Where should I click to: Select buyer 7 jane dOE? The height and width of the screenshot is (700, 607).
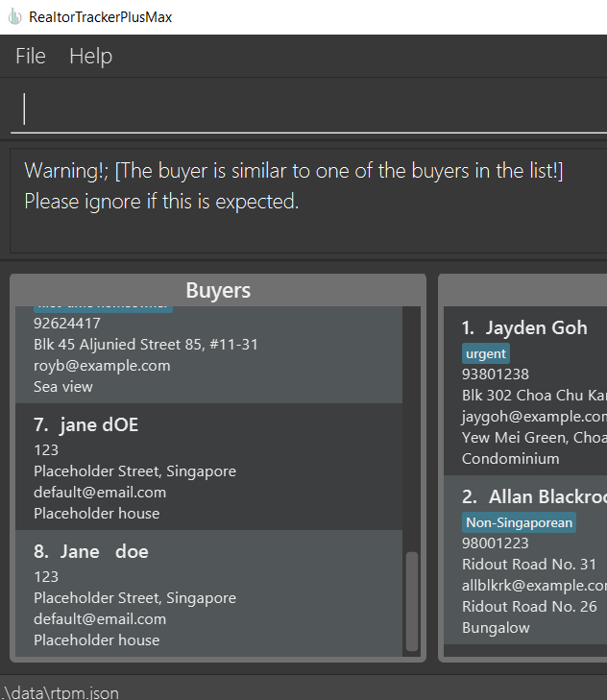click(x=209, y=467)
